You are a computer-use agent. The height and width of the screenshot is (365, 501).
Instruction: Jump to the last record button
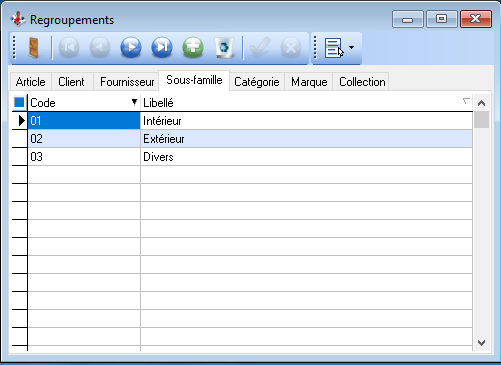(x=162, y=48)
